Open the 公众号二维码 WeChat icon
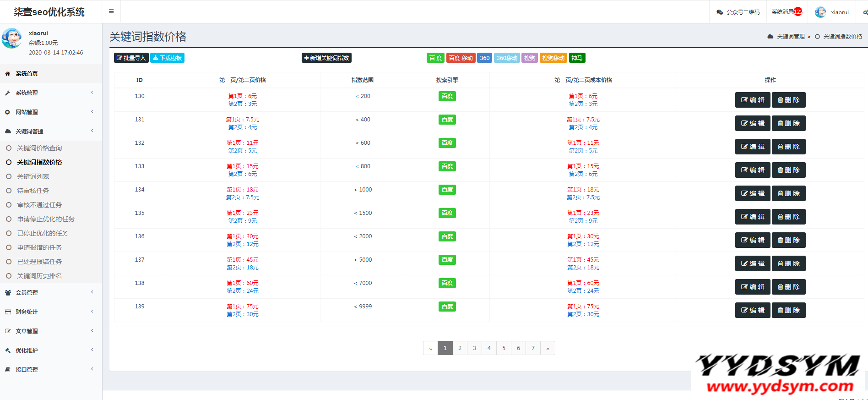The image size is (868, 400). tap(720, 12)
